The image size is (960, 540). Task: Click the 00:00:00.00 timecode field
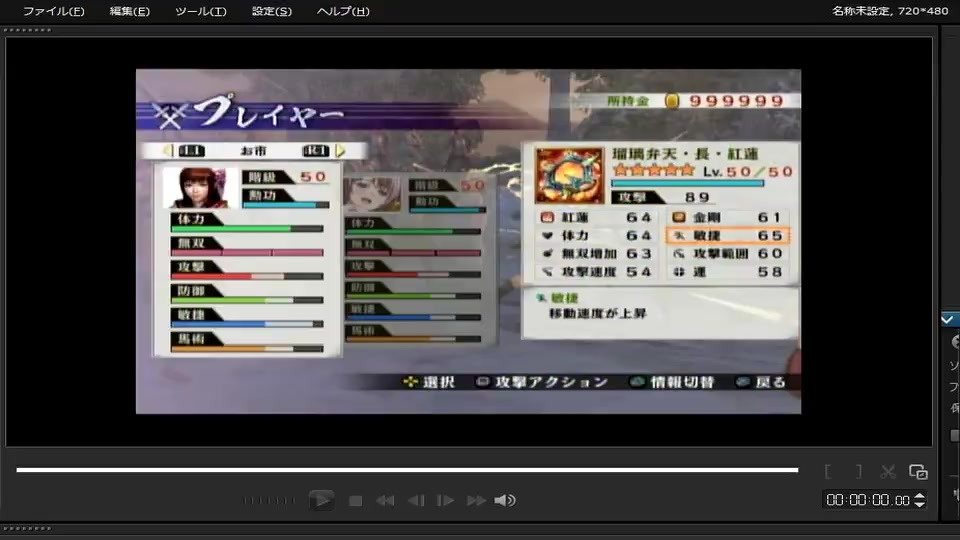[867, 500]
